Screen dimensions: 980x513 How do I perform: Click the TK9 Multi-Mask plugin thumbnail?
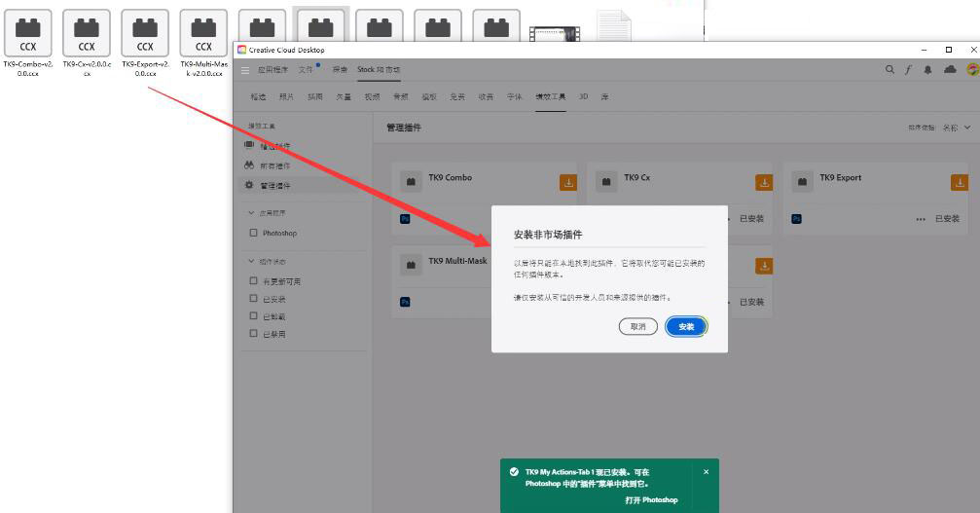(411, 265)
